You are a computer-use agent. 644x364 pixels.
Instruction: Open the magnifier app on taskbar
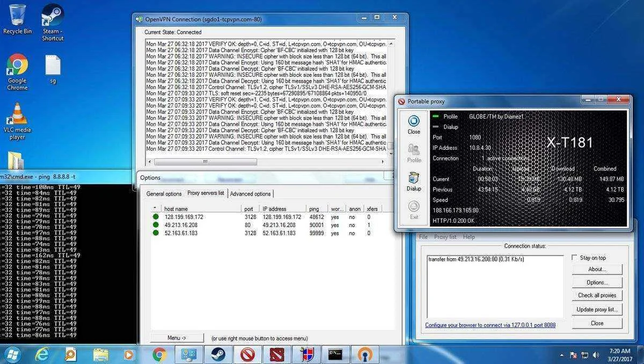click(71, 354)
